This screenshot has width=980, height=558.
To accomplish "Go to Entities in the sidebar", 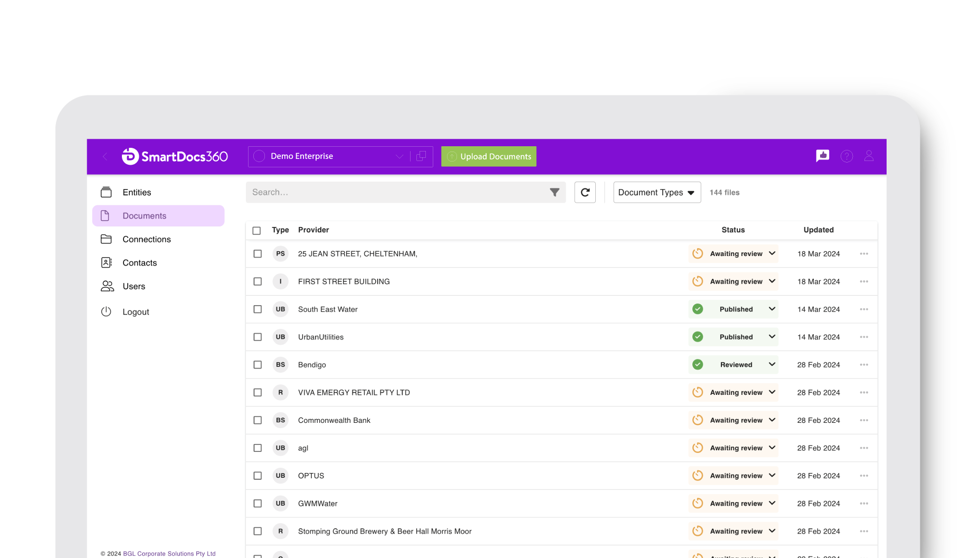I will 137,193.
